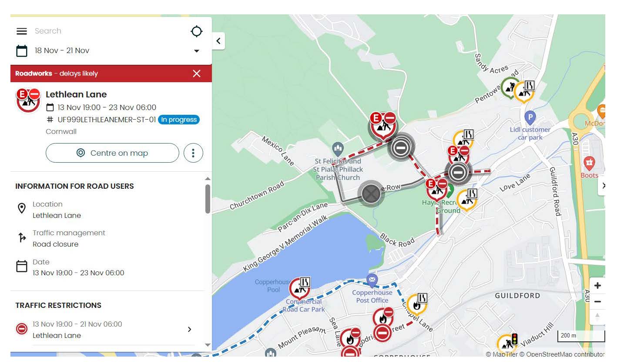The image size is (617, 364).
Task: Click the locate-me crosshair icon
Action: [197, 31]
